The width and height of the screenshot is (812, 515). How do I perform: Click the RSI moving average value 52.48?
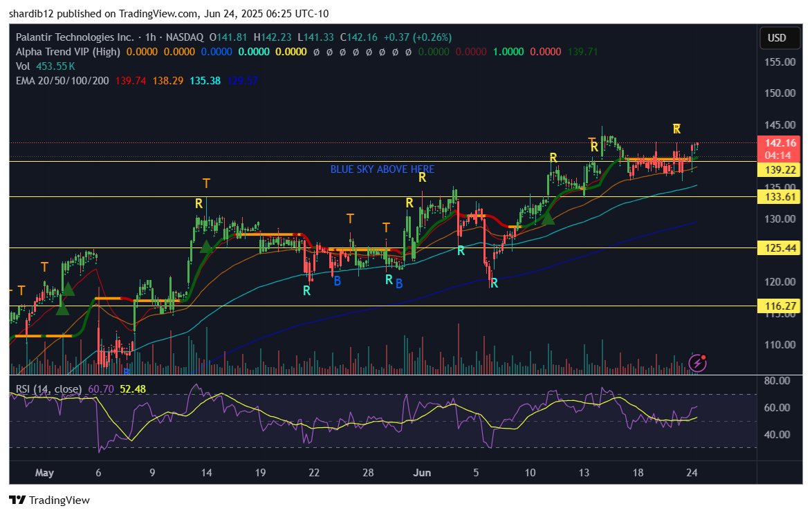[133, 388]
